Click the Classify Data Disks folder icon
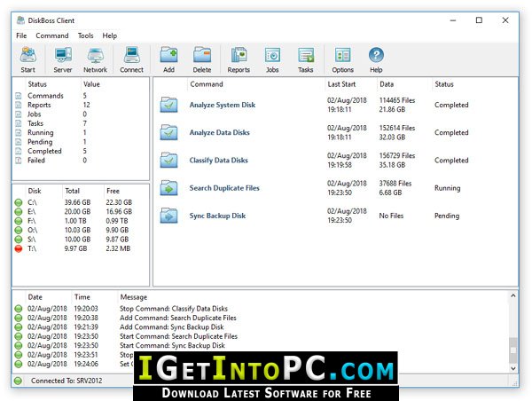This screenshot has width=532, height=401. pyautogui.click(x=169, y=161)
